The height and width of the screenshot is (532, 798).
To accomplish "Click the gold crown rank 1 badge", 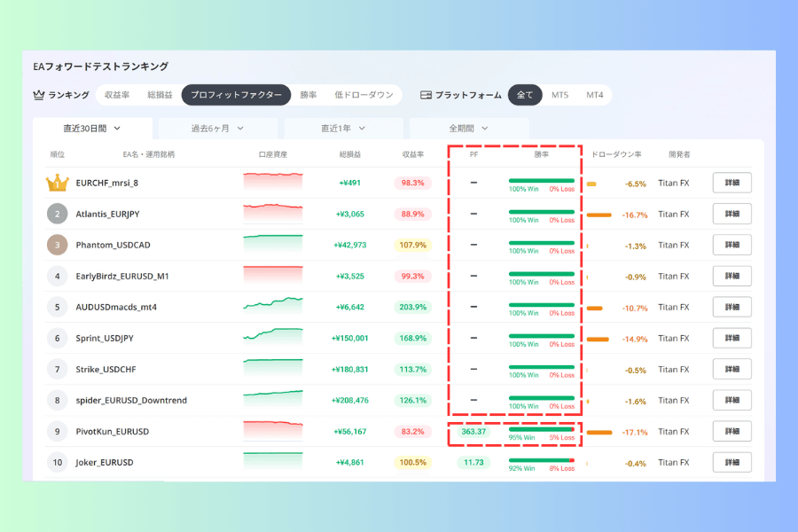I will tap(58, 183).
